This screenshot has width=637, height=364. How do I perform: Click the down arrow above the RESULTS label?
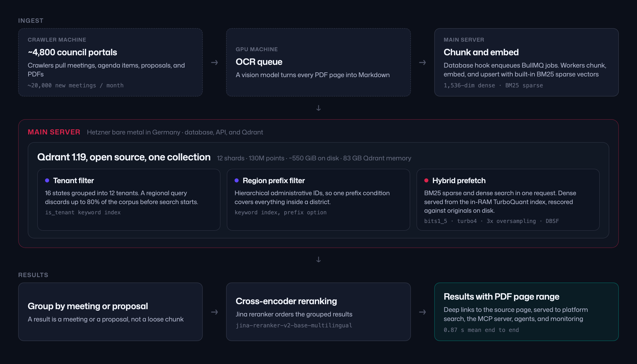tap(318, 260)
